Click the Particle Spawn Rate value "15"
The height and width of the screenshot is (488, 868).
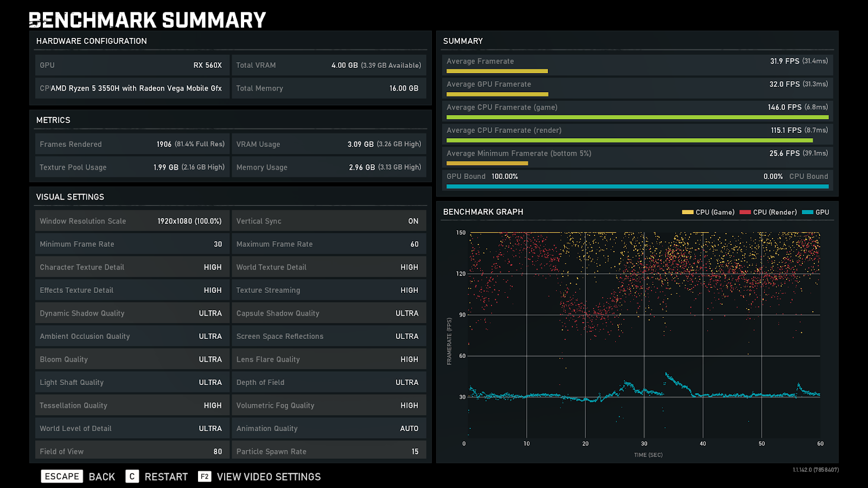(x=415, y=452)
